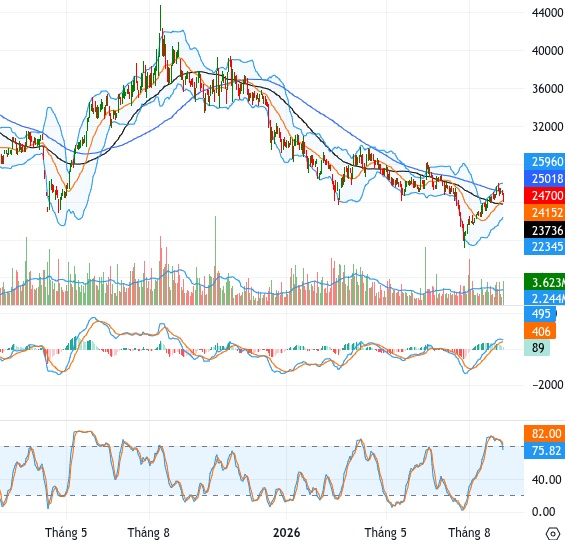Click the −2000 MACD axis tick

tap(547, 385)
